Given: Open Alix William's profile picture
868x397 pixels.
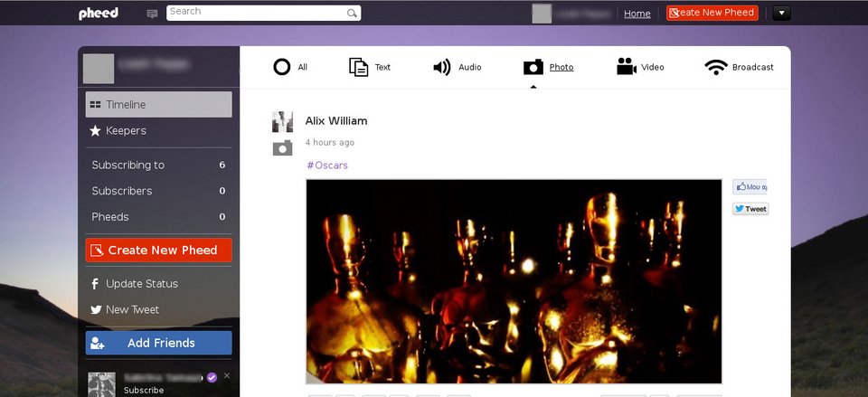Looking at the screenshot, I should coord(282,121).
